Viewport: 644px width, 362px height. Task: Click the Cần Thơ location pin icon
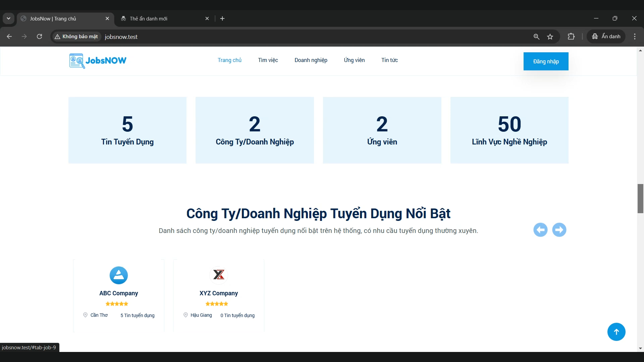coord(85,315)
